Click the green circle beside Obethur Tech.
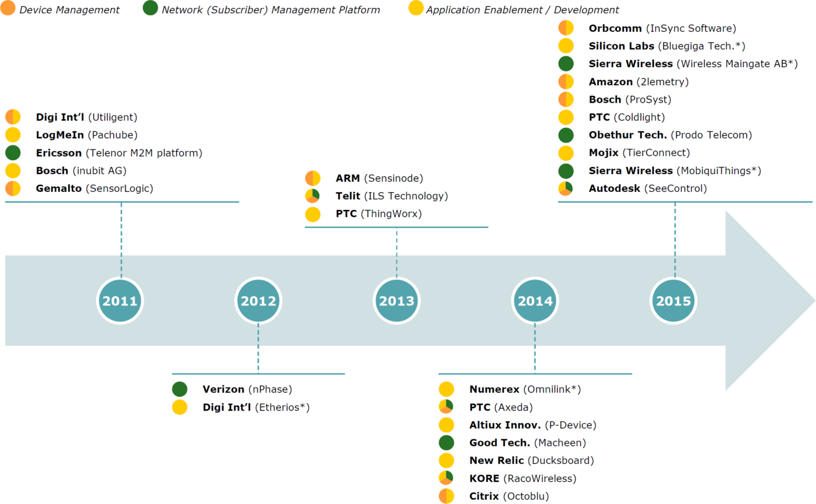Image resolution: width=816 pixels, height=504 pixels. pyautogui.click(x=566, y=135)
